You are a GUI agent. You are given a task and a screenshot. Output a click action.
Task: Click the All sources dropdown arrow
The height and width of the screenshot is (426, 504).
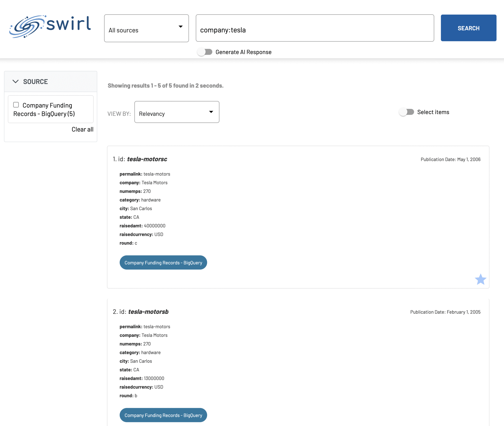click(x=181, y=27)
